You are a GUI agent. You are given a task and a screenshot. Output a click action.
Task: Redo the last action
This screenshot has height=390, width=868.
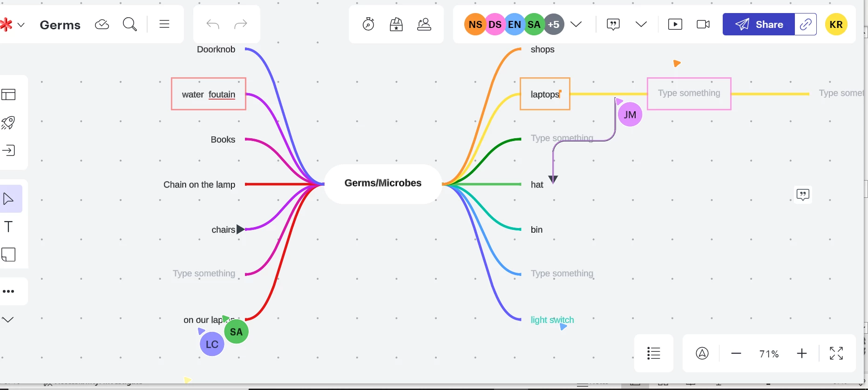click(241, 24)
